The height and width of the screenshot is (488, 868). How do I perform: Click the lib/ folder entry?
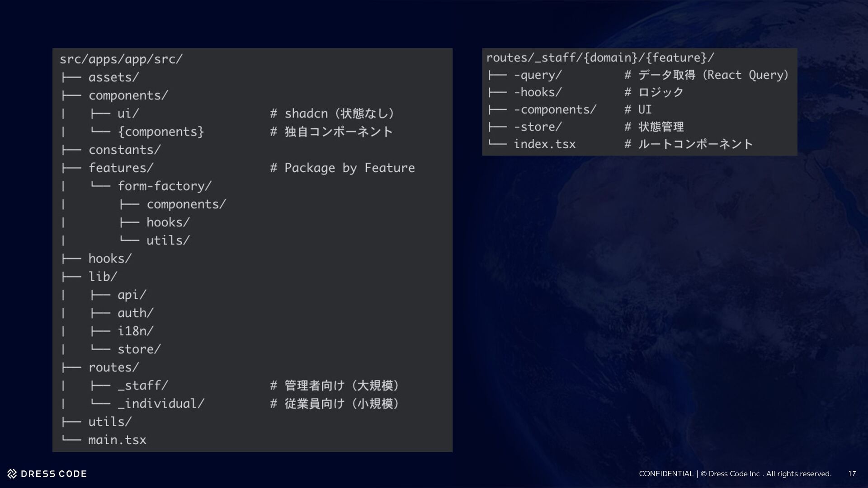tap(103, 276)
